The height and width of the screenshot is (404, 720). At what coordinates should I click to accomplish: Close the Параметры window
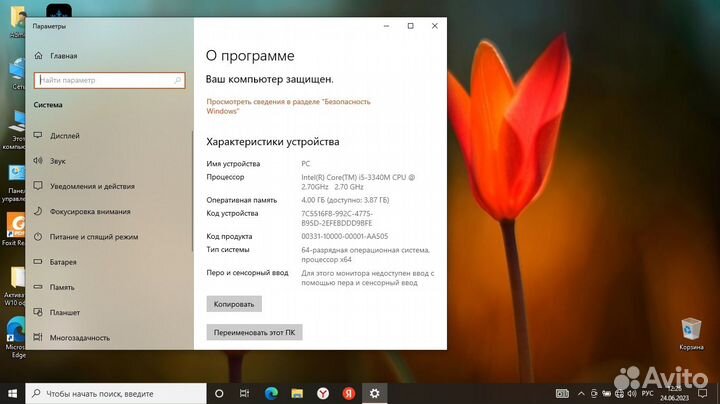[434, 26]
